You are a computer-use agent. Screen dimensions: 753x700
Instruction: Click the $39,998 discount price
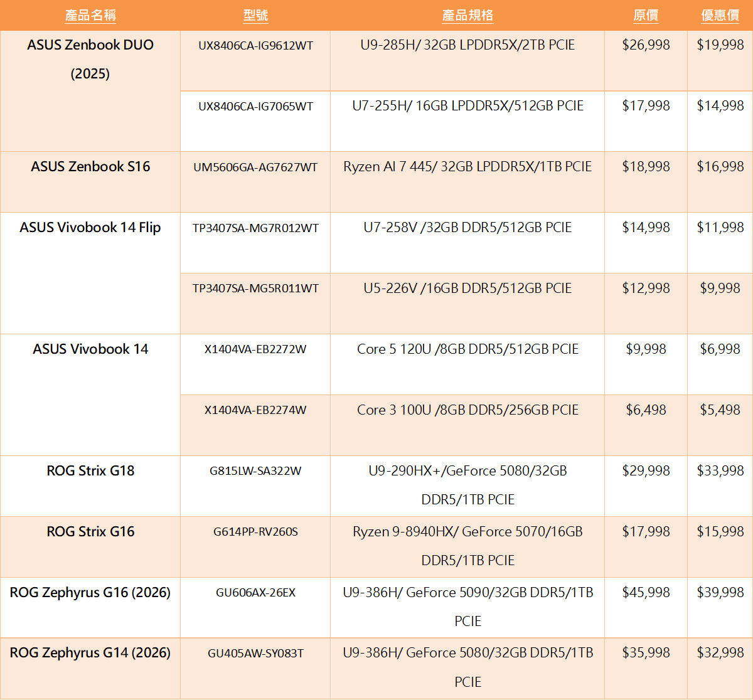pyautogui.click(x=720, y=593)
